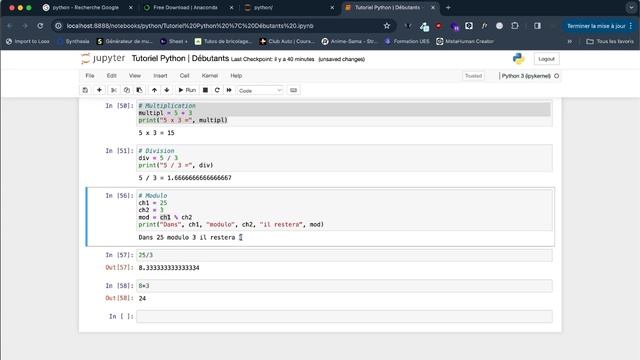Open the Kernel menu
This screenshot has width=640, height=360.
pos(209,76)
